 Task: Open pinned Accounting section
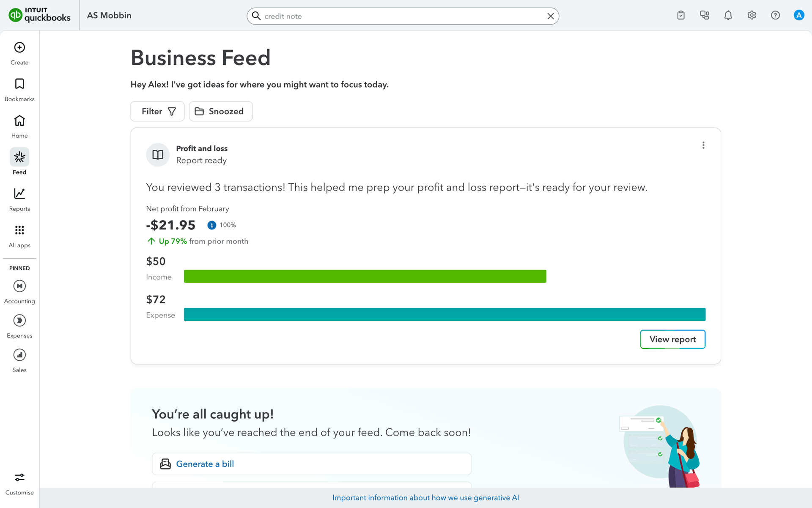[x=19, y=292]
